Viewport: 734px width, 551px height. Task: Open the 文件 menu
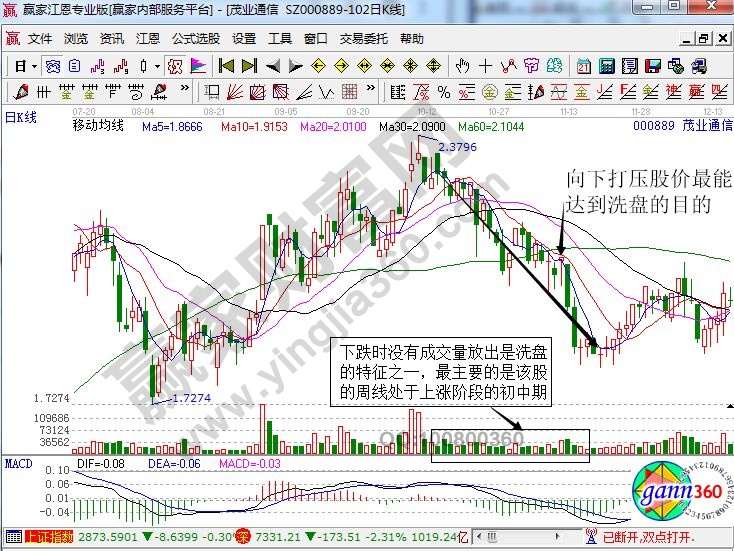click(40, 38)
